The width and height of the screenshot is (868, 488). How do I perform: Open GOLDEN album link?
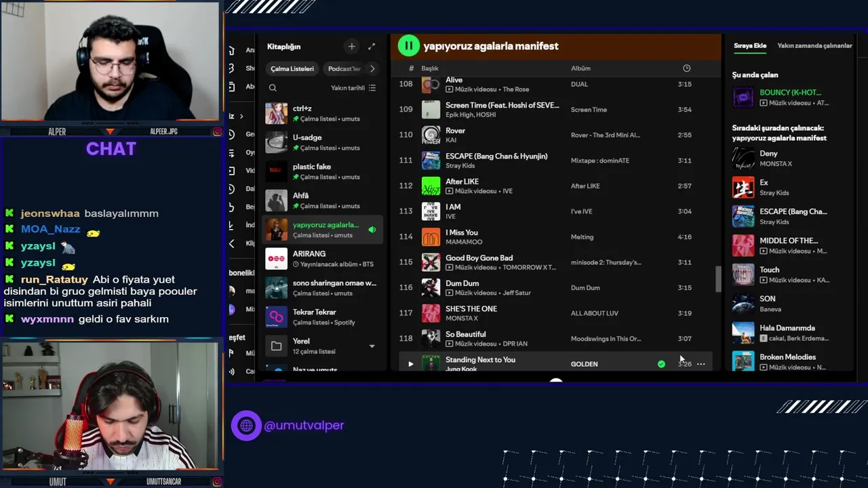[584, 364]
